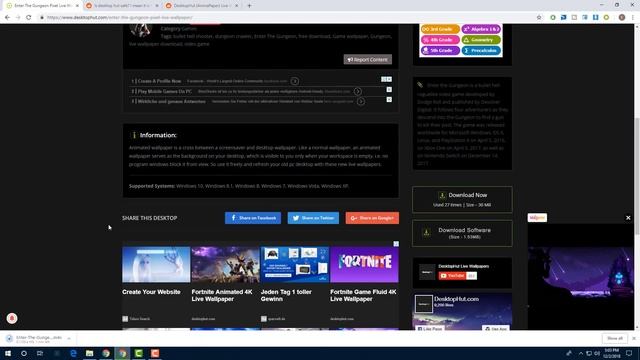Close the floating video player with X
The height and width of the screenshot is (360, 640).
(x=628, y=218)
